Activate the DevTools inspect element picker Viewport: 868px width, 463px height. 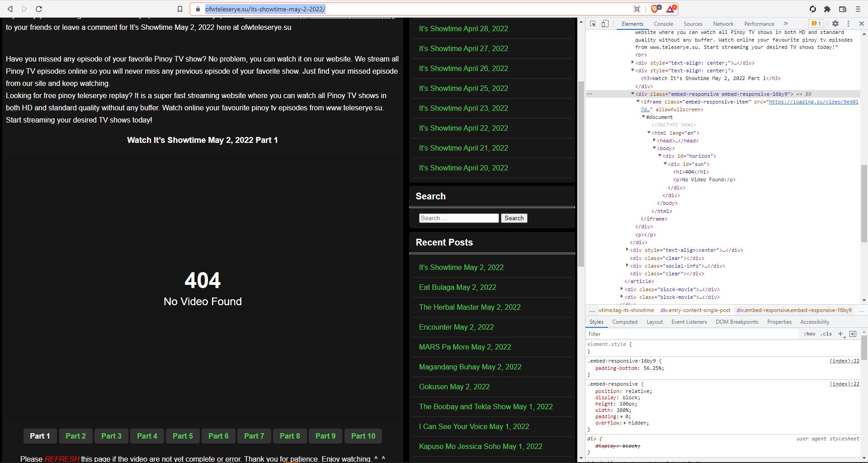click(x=593, y=24)
